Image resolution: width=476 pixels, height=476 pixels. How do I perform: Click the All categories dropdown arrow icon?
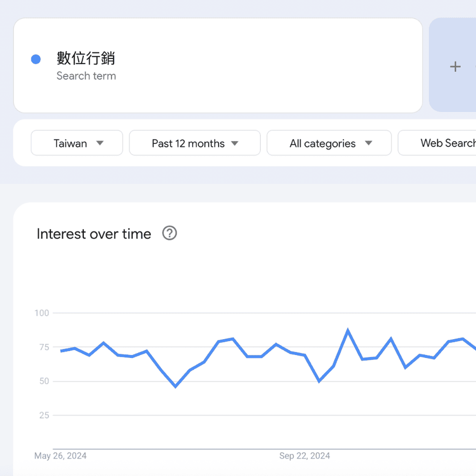click(368, 143)
